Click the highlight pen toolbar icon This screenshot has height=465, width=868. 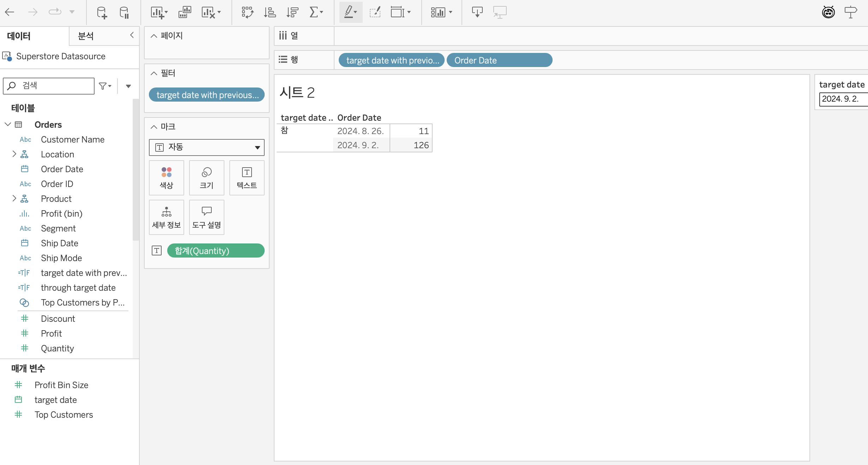pos(349,12)
